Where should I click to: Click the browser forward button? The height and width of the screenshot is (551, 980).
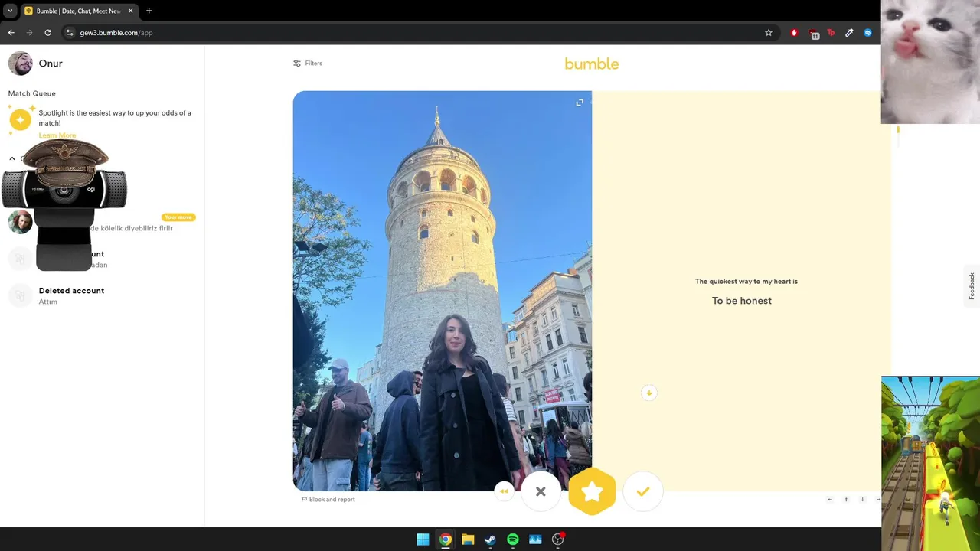29,33
